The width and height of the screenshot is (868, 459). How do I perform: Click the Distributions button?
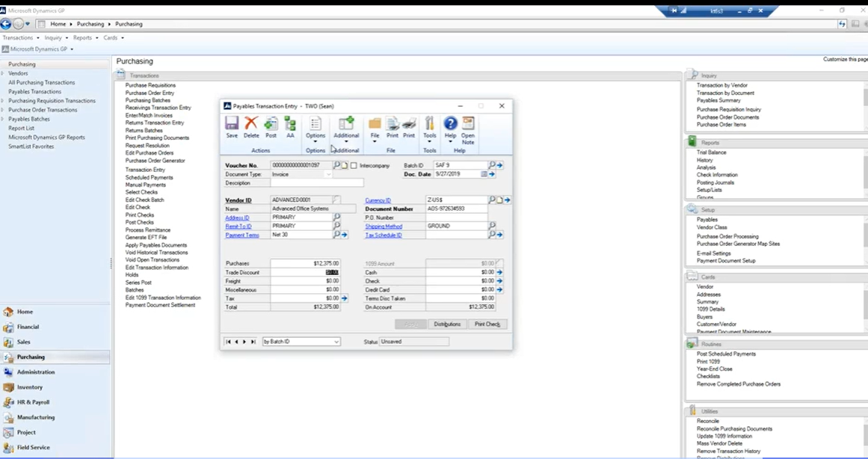(447, 324)
